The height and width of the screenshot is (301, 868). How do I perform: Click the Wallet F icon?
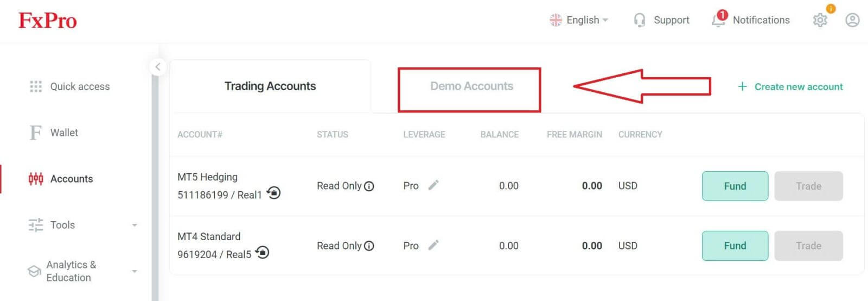point(36,133)
